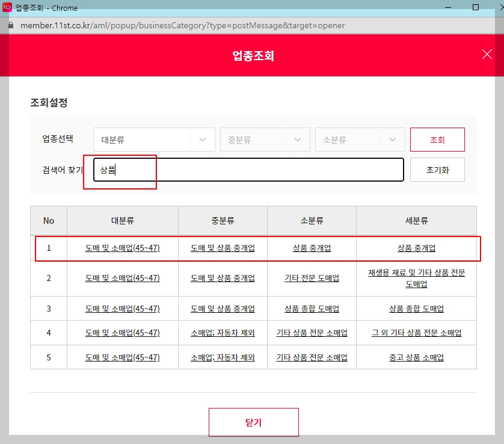This screenshot has height=444, width=504.
Task: Select row 1 대분류 도매 및 소매업(45~47)
Action: point(123,248)
